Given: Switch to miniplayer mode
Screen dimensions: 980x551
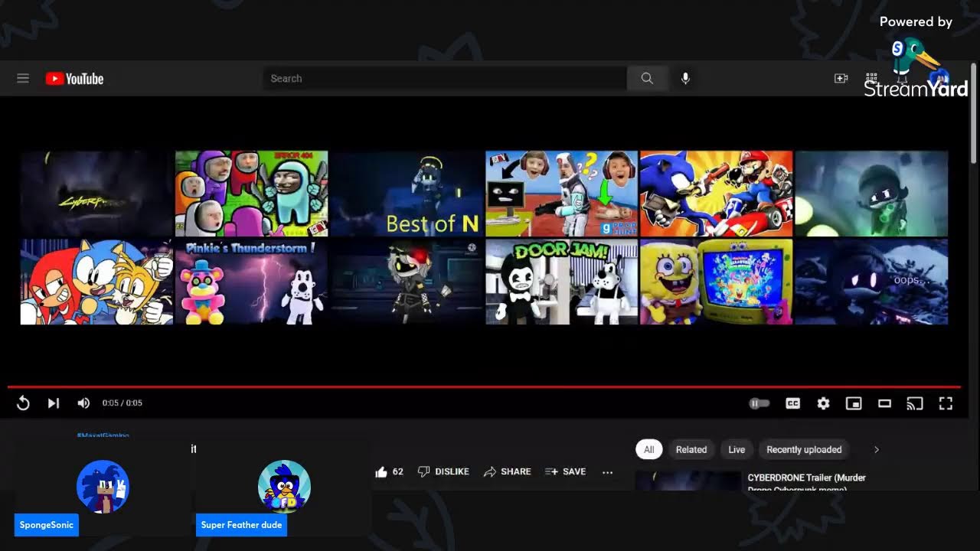Looking at the screenshot, I should 854,403.
